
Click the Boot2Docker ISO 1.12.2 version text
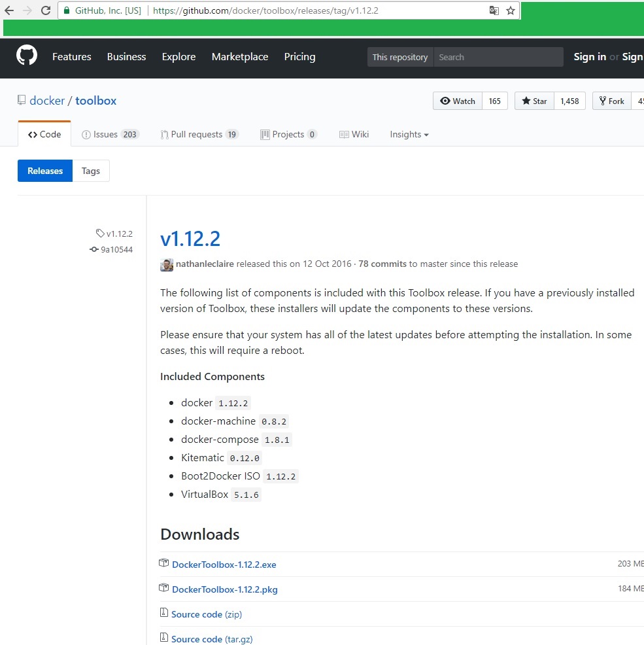tap(281, 476)
